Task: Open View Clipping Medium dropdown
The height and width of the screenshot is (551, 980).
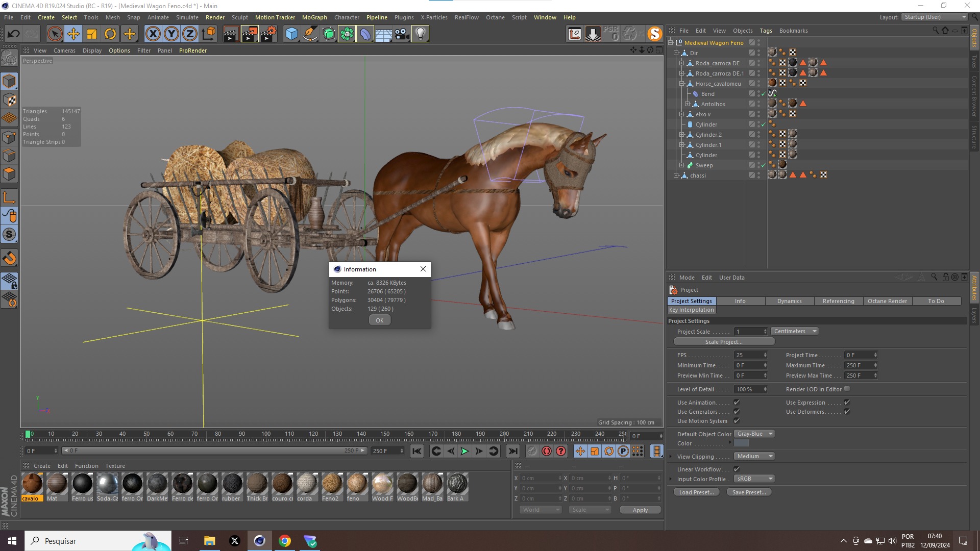Action: click(754, 457)
